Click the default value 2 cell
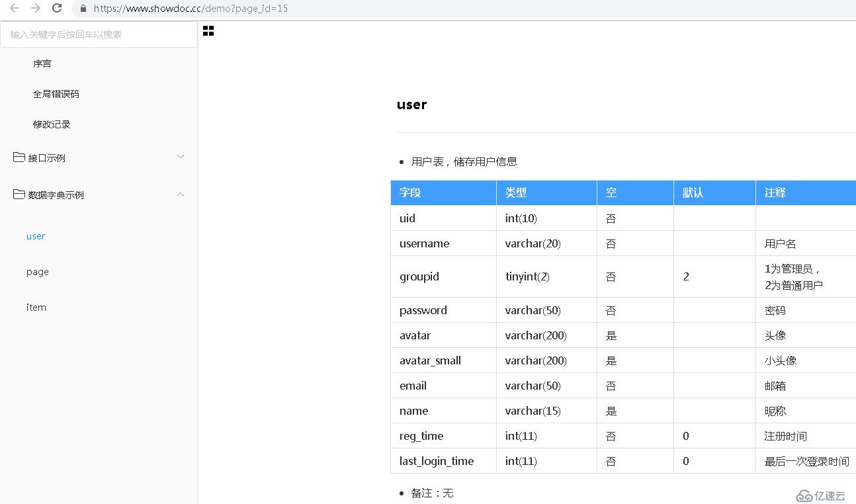The height and width of the screenshot is (504, 856). [x=715, y=276]
